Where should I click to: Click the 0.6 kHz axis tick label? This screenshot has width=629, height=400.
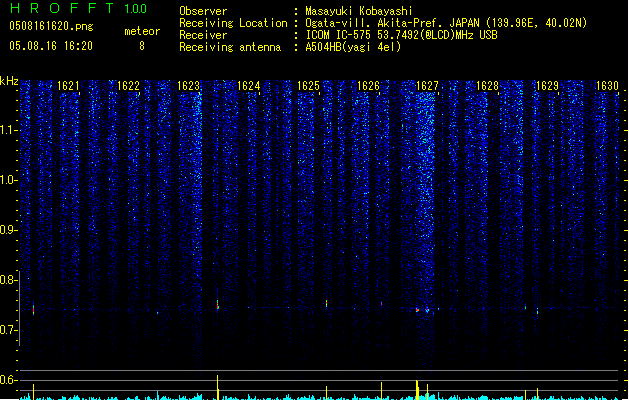click(9, 380)
